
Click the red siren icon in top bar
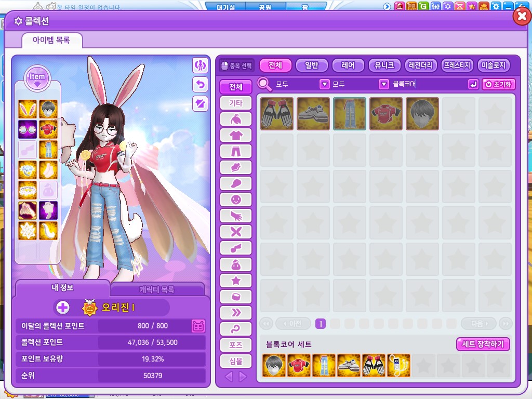click(x=400, y=6)
